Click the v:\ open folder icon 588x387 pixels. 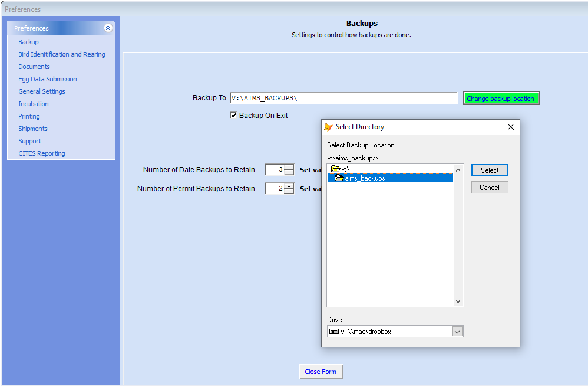336,169
